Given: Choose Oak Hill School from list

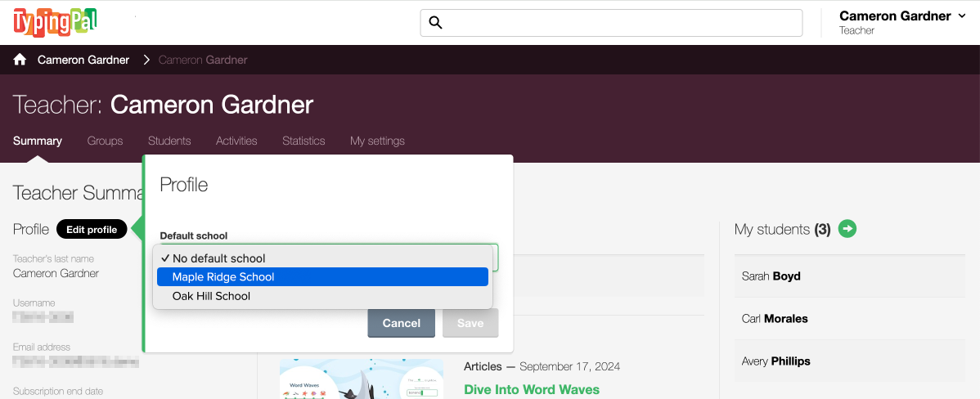Looking at the screenshot, I should click(x=322, y=296).
